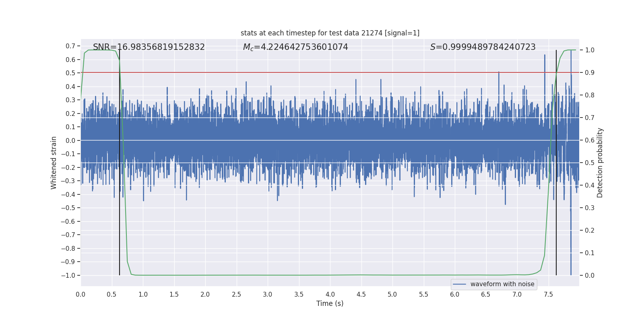Viewport: 644px width, 322px height.
Task: Click the right axis tick label 1.0
Action: [x=590, y=50]
